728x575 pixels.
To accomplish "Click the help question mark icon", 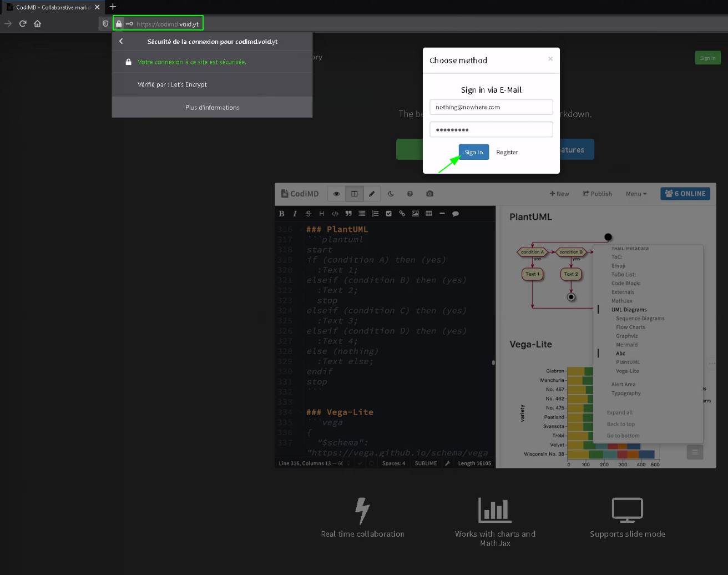I will pos(410,194).
